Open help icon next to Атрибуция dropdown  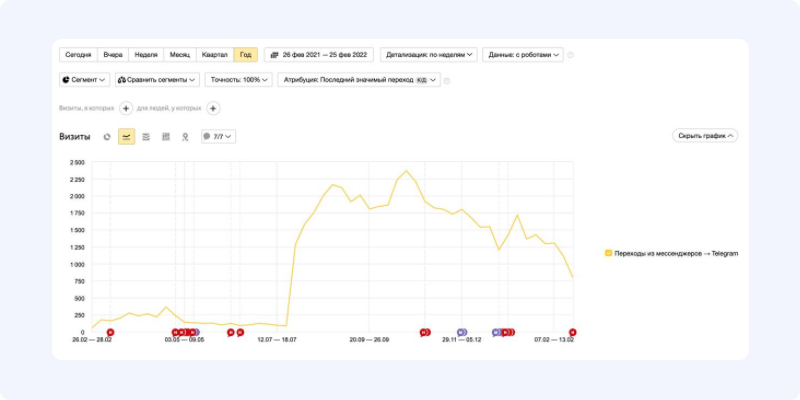(447, 81)
